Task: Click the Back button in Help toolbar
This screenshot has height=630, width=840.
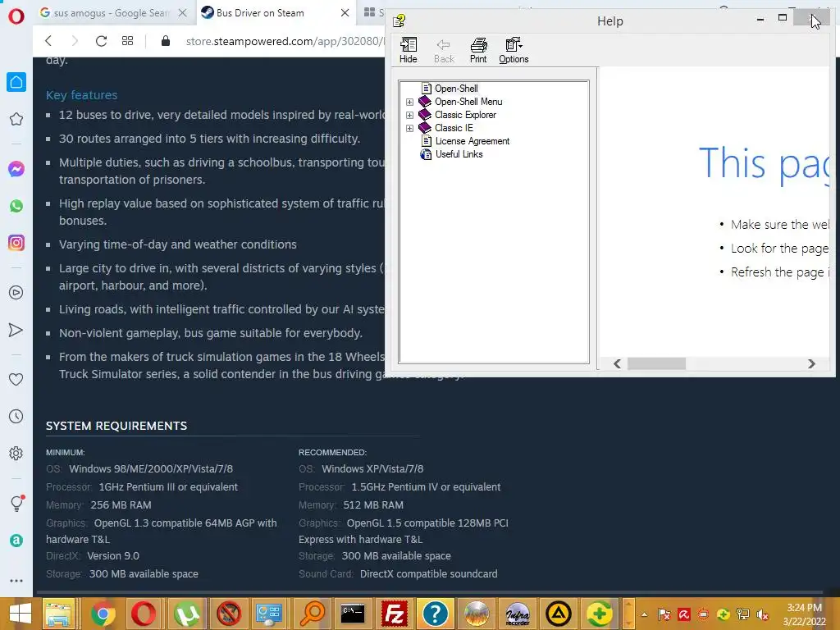Action: tap(444, 50)
